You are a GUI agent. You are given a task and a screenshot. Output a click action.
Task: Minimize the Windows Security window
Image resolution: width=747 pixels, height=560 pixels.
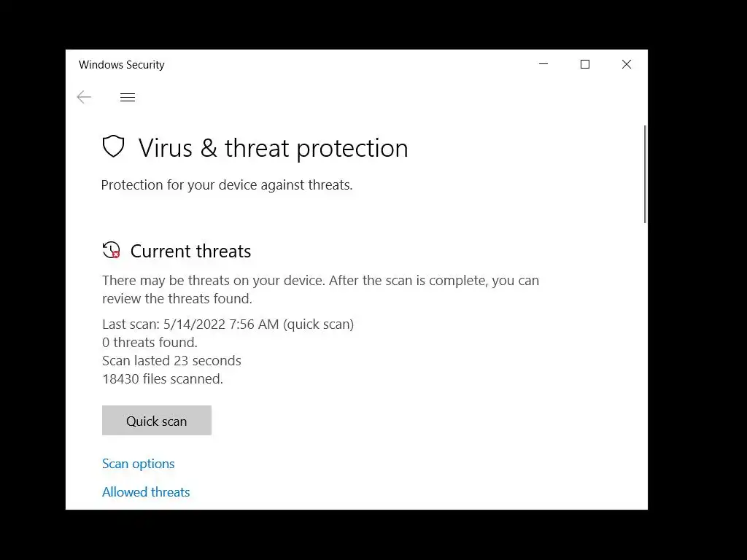[543, 64]
